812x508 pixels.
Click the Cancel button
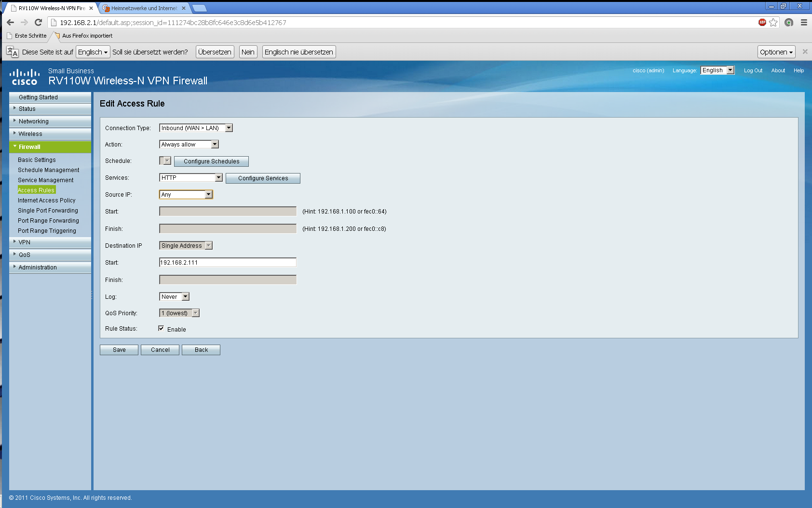click(160, 350)
